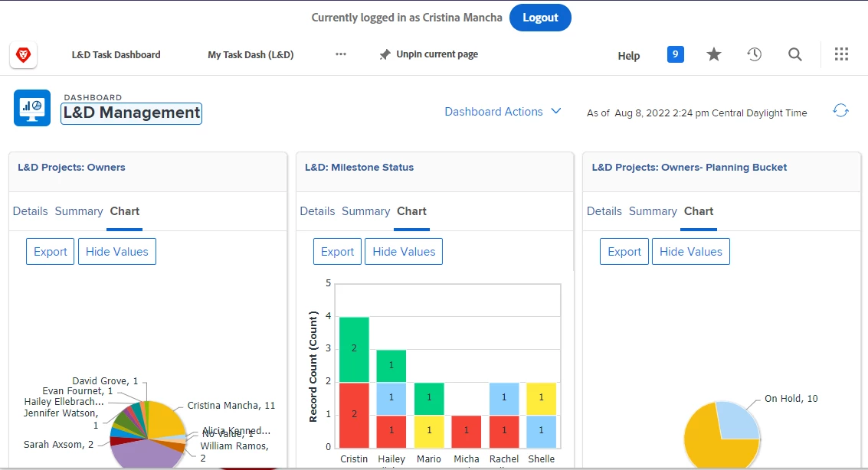Open the notifications badge showing 9
Screen dimensions: 868x470
676,54
